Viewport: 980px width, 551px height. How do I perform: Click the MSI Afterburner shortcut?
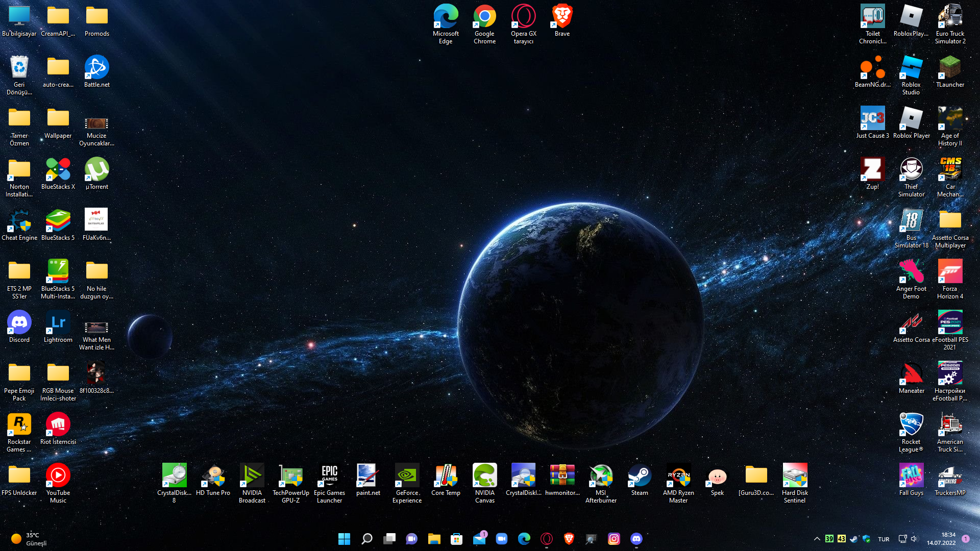601,483
